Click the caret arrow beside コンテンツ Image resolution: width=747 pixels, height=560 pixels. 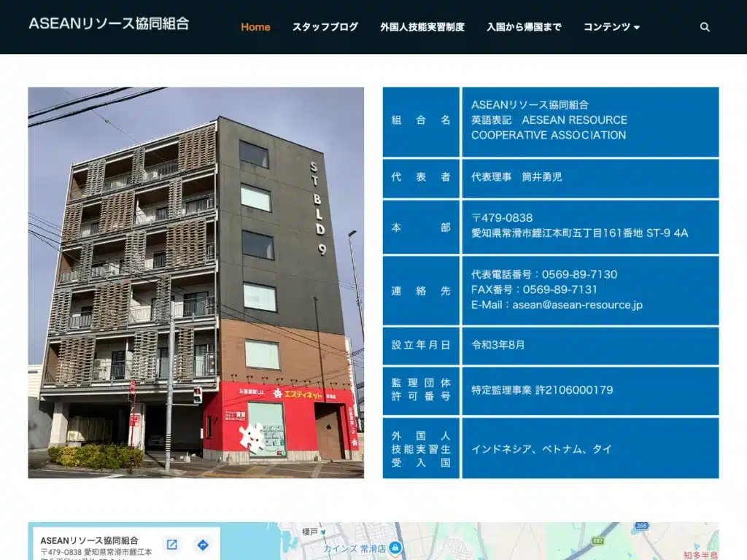[x=637, y=28]
